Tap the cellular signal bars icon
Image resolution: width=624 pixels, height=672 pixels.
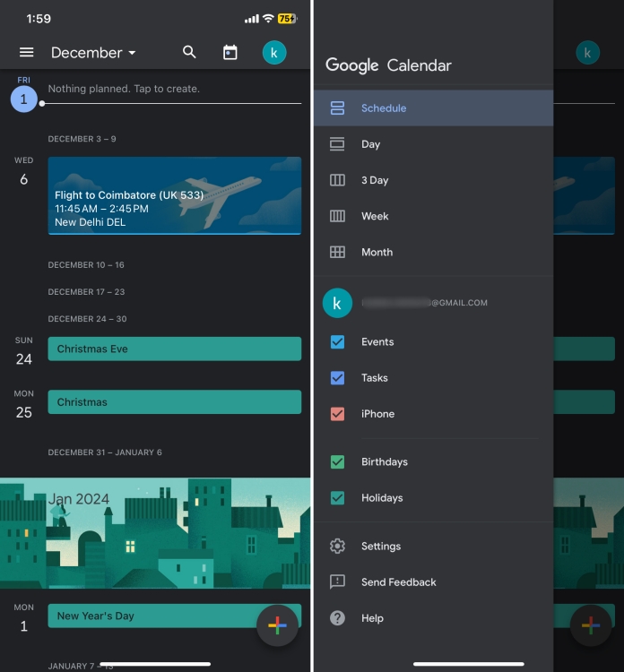(x=252, y=19)
